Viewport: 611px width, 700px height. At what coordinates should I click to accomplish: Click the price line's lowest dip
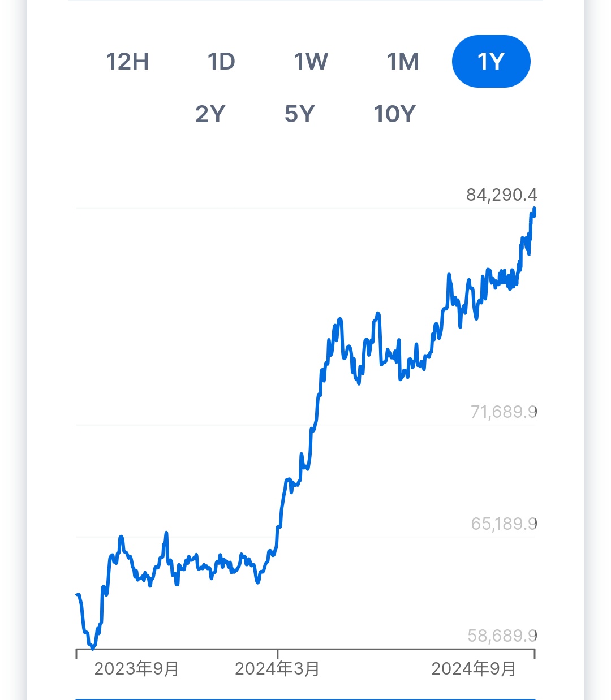(93, 647)
